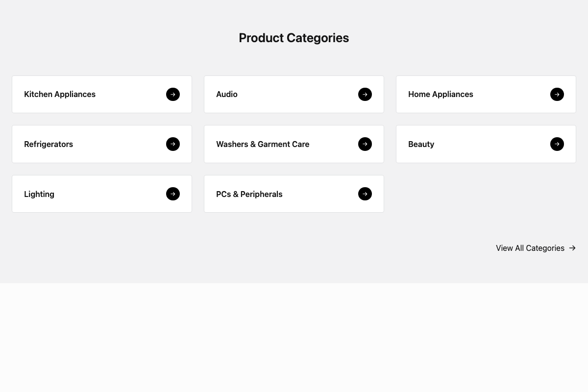This screenshot has width=588, height=392.
Task: Click arrow icon for Washers & Garment Care
Action: point(365,144)
